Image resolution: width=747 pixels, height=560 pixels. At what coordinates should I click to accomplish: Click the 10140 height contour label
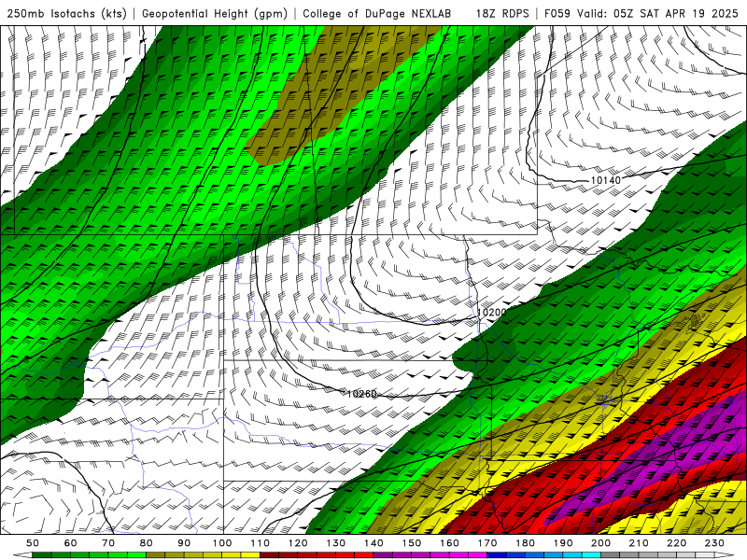[605, 180]
